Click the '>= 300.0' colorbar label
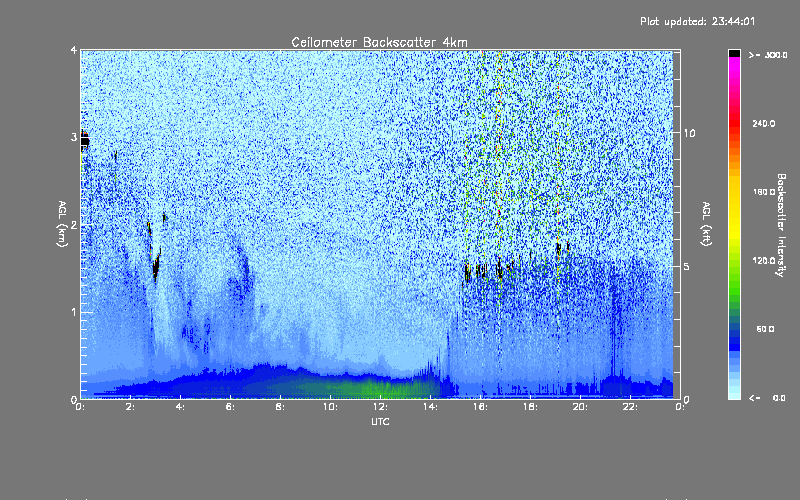 point(768,55)
